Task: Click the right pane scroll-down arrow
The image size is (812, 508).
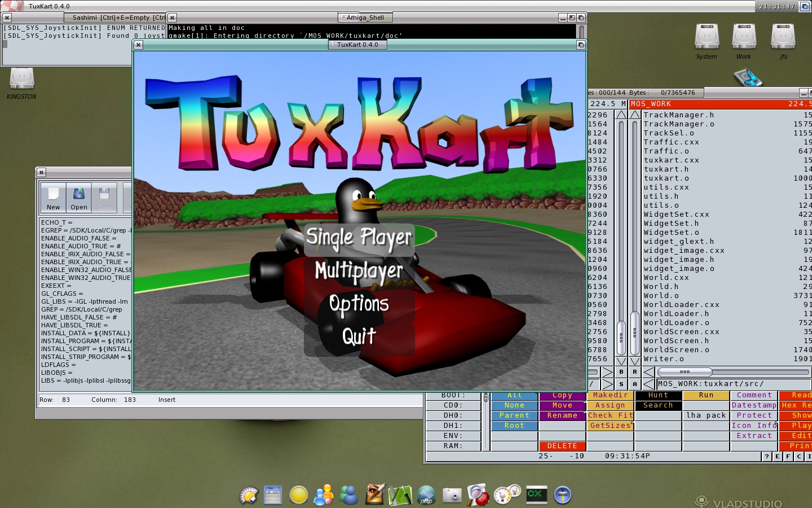Action: tap(635, 361)
